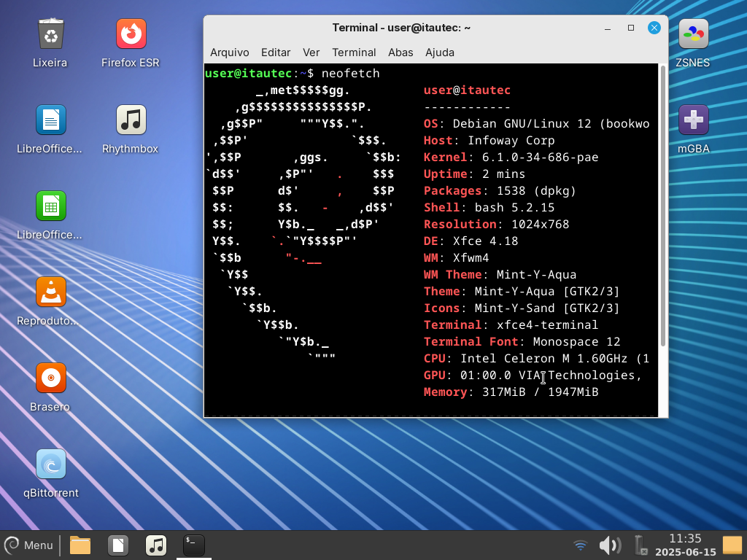Open the Ajuda menu

click(439, 52)
